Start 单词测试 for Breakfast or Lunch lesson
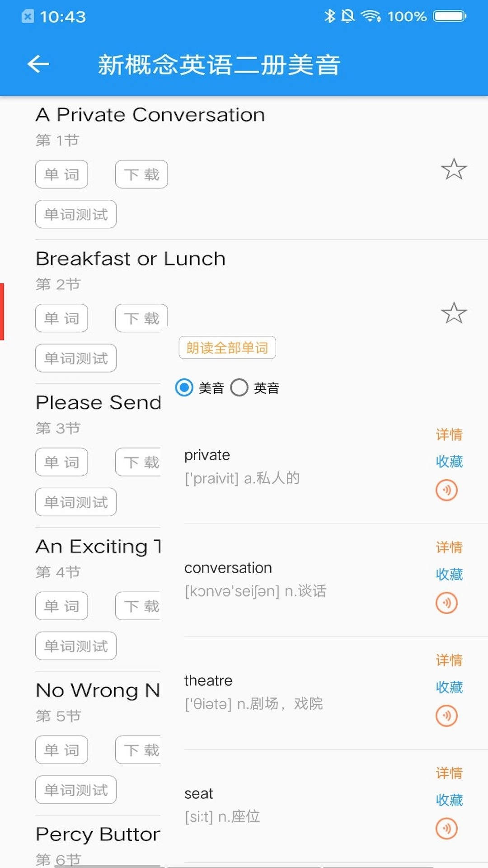Image resolution: width=488 pixels, height=868 pixels. click(76, 359)
